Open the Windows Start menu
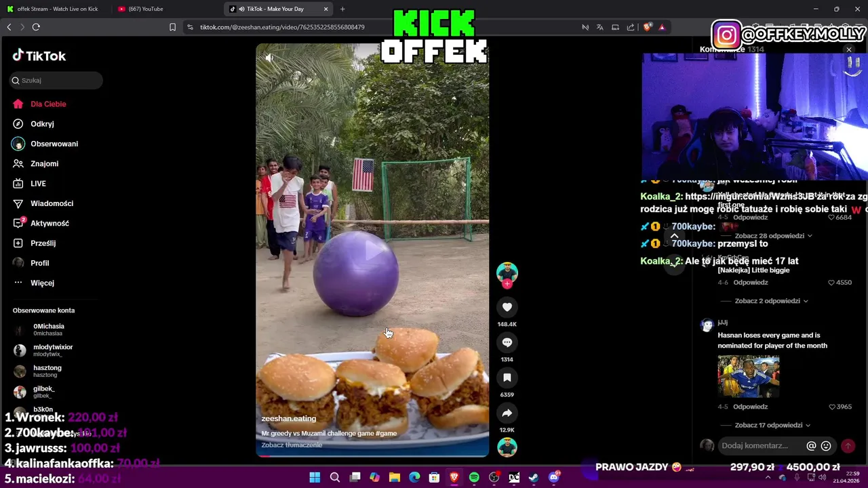The height and width of the screenshot is (488, 868). [x=315, y=478]
